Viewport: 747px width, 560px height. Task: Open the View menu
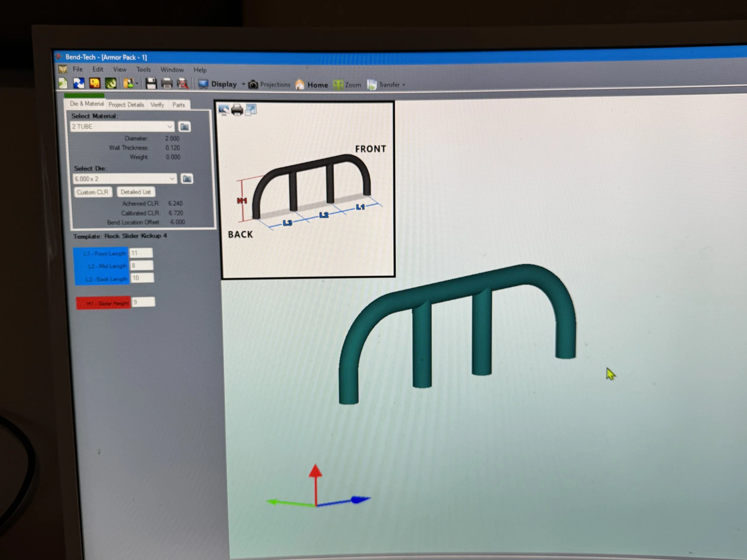tap(120, 70)
